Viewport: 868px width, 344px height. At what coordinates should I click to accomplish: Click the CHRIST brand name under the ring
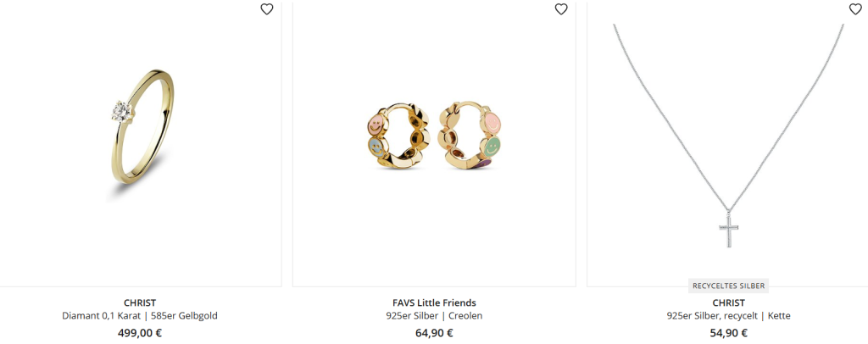(140, 302)
